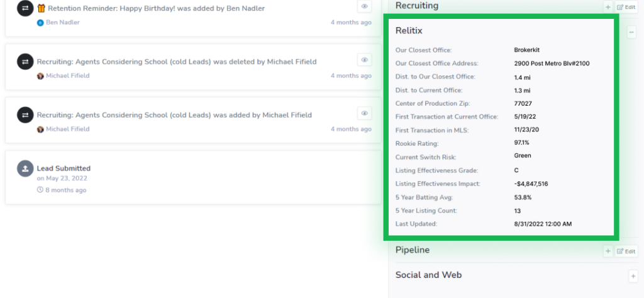Click transfer icon on deleted cold Leads entry
Image resolution: width=644 pixels, height=298 pixels.
25,62
